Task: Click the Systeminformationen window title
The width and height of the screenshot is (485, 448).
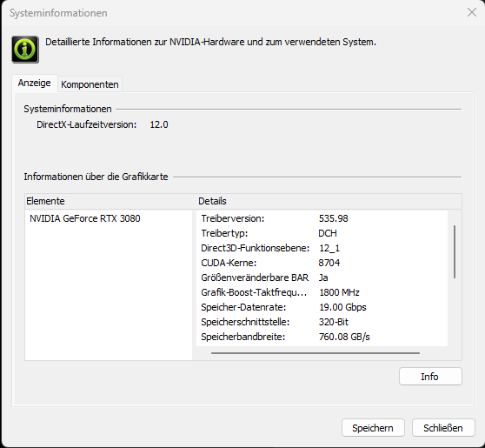Action: [x=58, y=13]
